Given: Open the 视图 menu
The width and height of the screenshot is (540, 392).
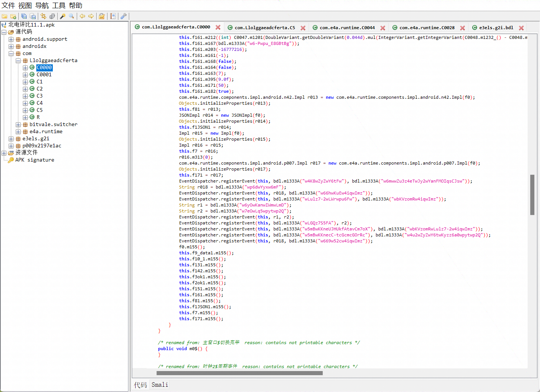Looking at the screenshot, I should tap(25, 6).
